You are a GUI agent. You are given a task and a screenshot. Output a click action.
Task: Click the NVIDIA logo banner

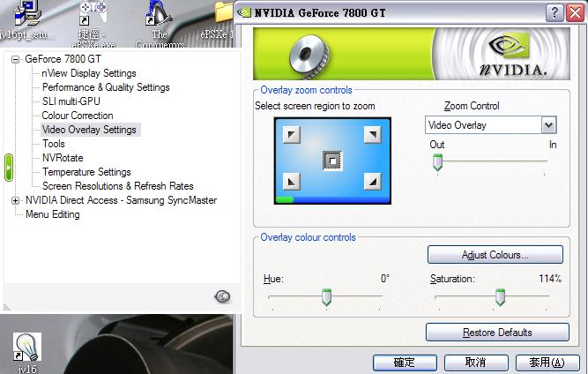click(412, 53)
